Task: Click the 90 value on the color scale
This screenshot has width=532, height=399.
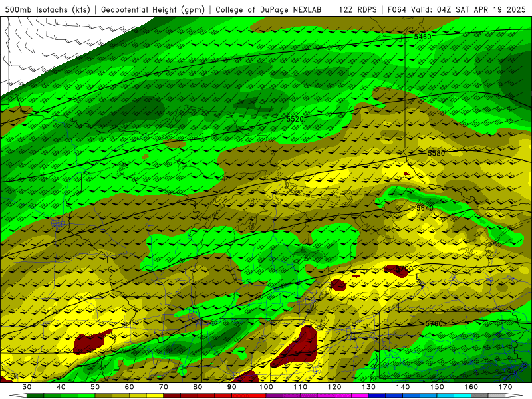Action: pos(231,387)
